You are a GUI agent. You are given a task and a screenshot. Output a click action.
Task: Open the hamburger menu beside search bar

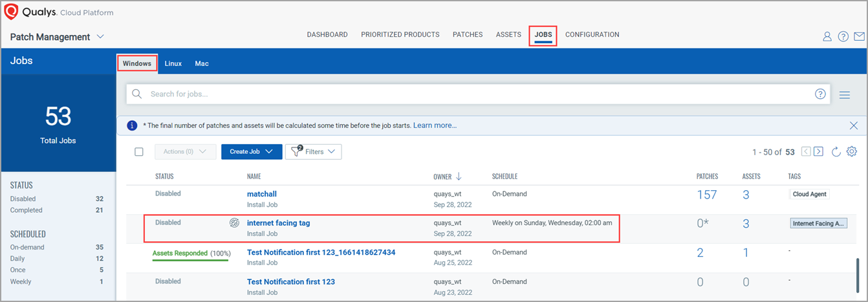(x=844, y=95)
